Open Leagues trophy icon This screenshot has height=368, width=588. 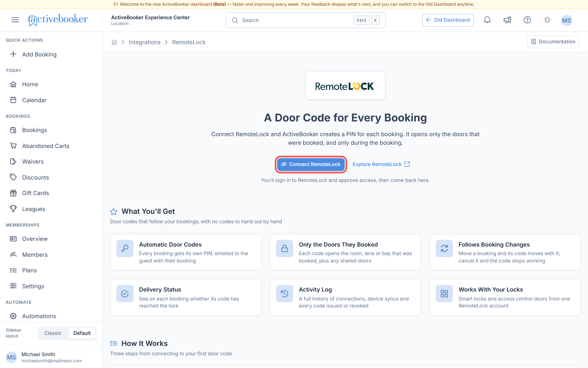coord(13,209)
